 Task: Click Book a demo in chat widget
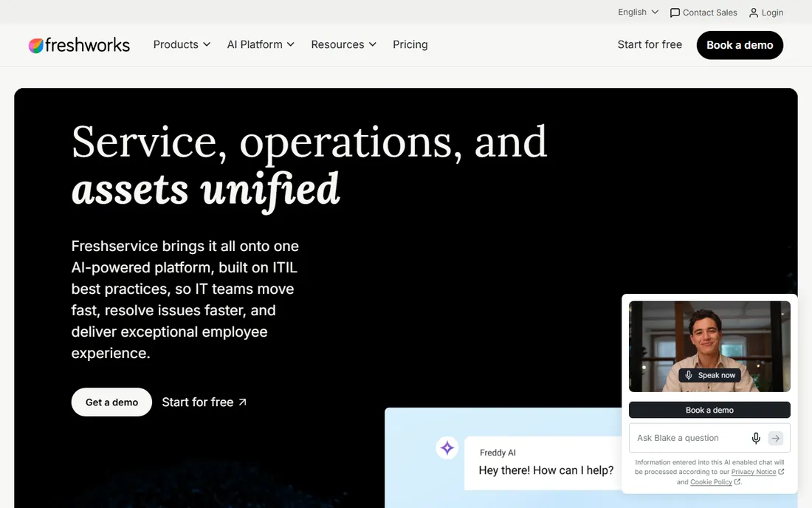pyautogui.click(x=709, y=410)
